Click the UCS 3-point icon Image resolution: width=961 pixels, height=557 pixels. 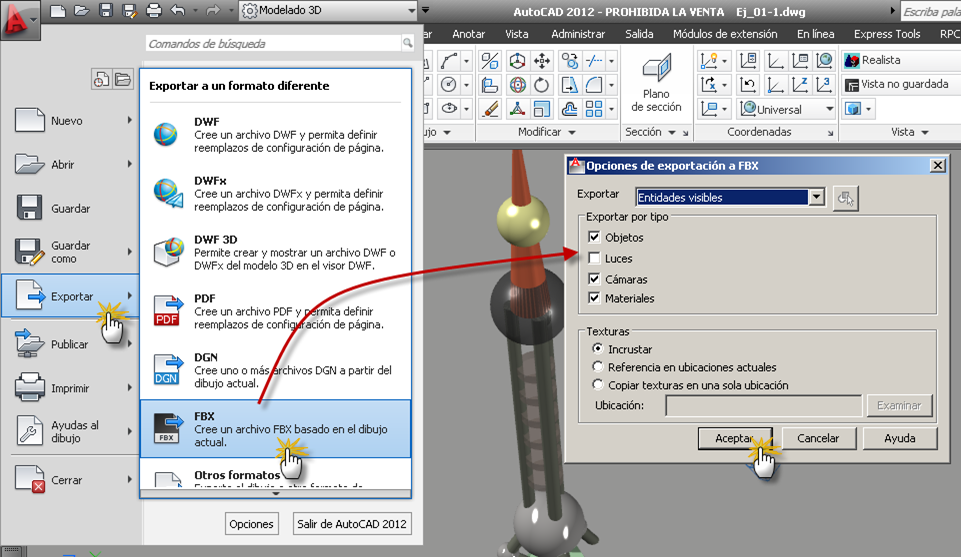click(824, 85)
